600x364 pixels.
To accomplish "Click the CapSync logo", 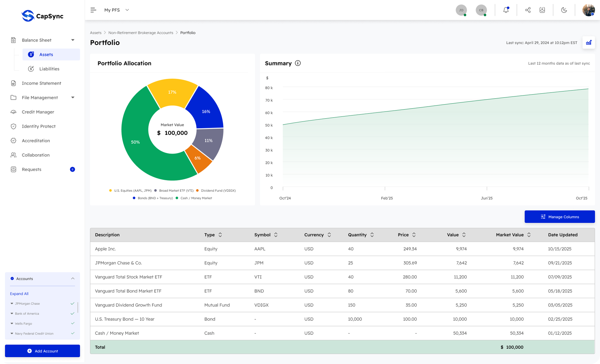I will pos(42,16).
